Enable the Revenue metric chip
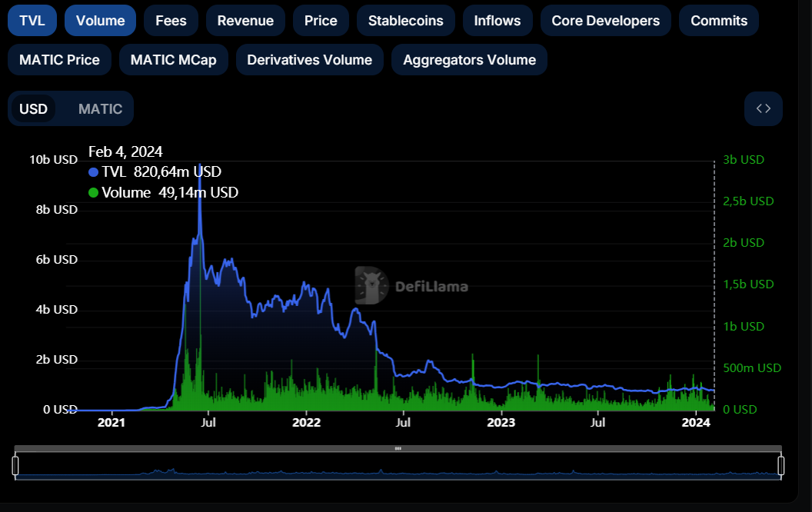This screenshot has width=812, height=512. 245,21
